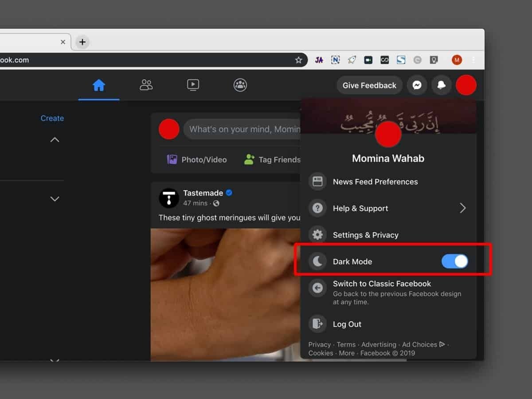Click the Help & Support question mark icon
Image resolution: width=532 pixels, height=399 pixels.
point(317,208)
